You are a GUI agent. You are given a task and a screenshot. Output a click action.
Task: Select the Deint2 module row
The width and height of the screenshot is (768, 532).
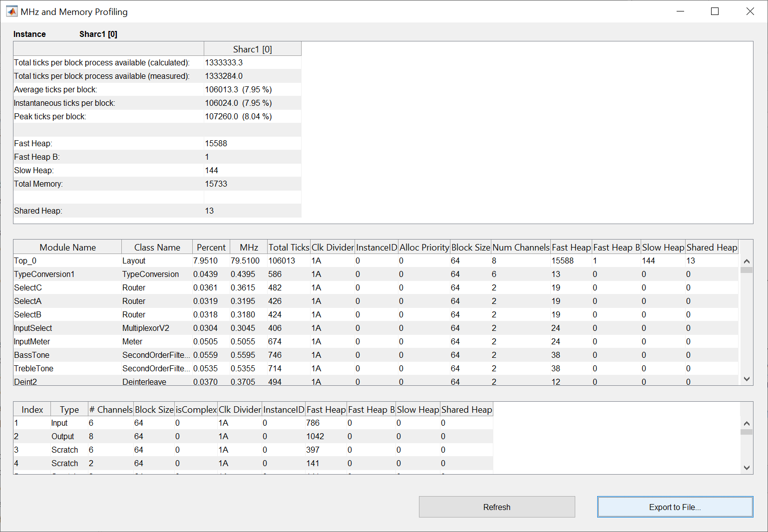pyautogui.click(x=376, y=380)
